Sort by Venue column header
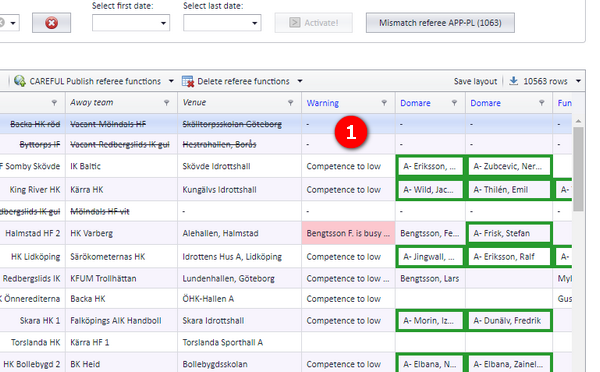Image resolution: width=600 pixels, height=372 pixels. 194,103
